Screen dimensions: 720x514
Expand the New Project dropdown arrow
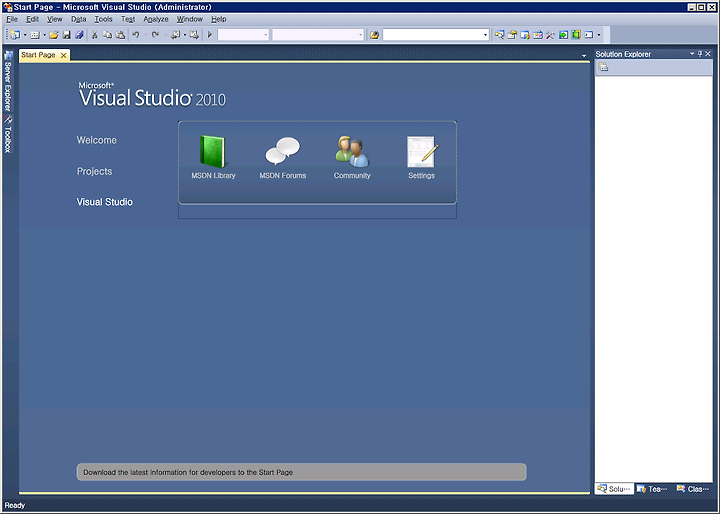click(x=25, y=35)
